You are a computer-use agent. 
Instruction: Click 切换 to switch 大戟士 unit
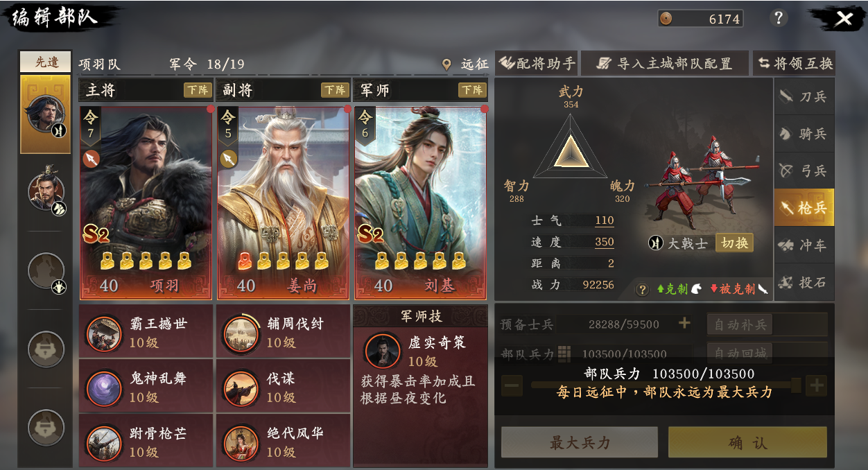(x=734, y=243)
